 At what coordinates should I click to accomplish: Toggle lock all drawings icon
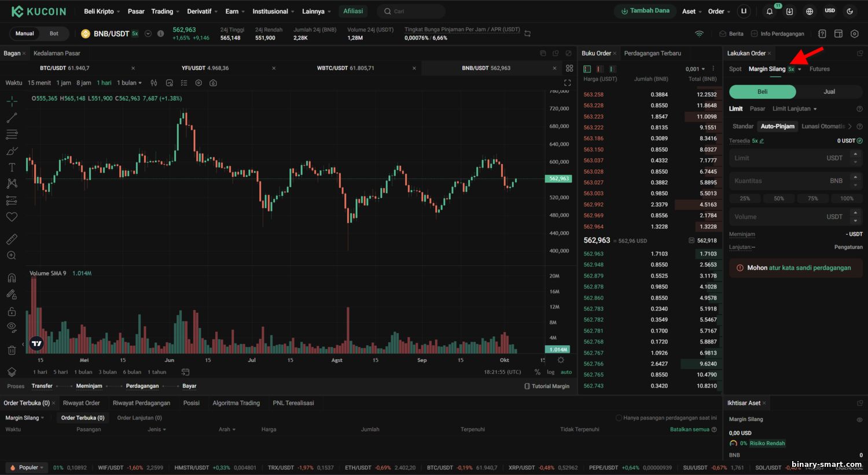click(x=12, y=311)
